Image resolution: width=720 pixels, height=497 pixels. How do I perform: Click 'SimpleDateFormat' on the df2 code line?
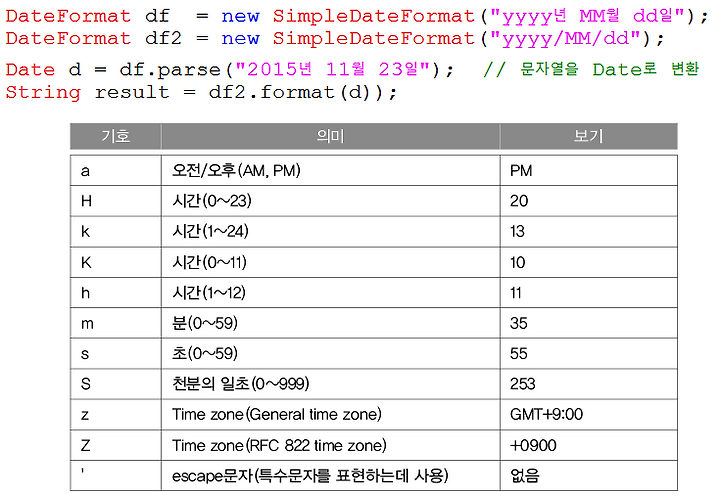click(373, 39)
